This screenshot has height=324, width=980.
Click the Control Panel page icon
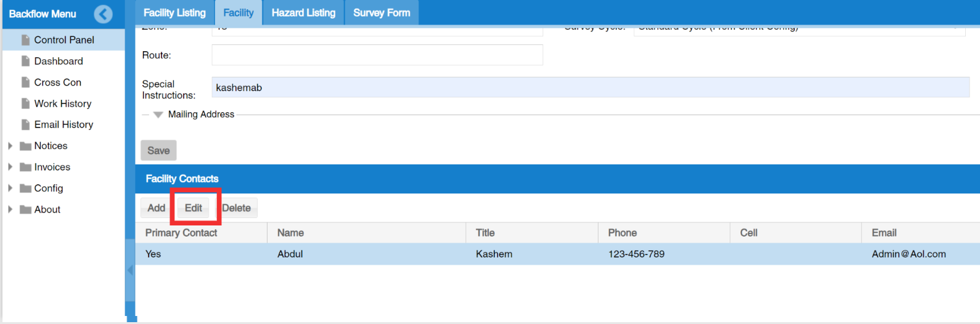(x=25, y=40)
